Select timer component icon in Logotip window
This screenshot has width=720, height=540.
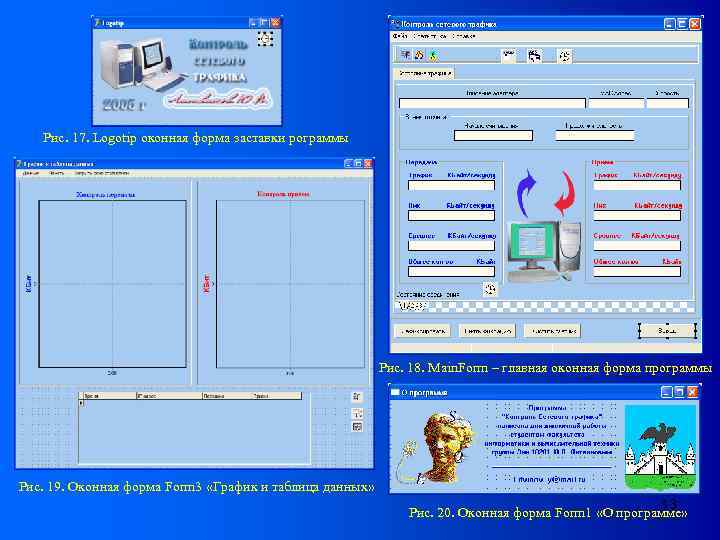pyautogui.click(x=265, y=39)
